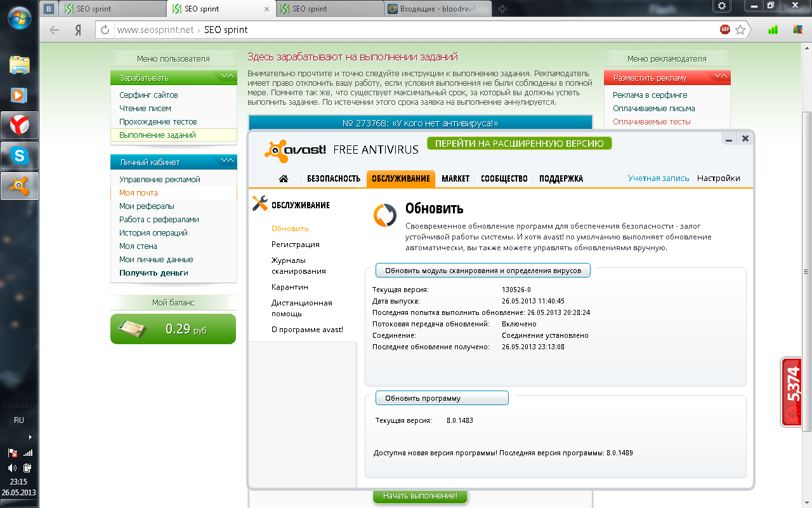Click the wrench maintenance icon
The width and height of the screenshot is (812, 508).
tap(260, 203)
